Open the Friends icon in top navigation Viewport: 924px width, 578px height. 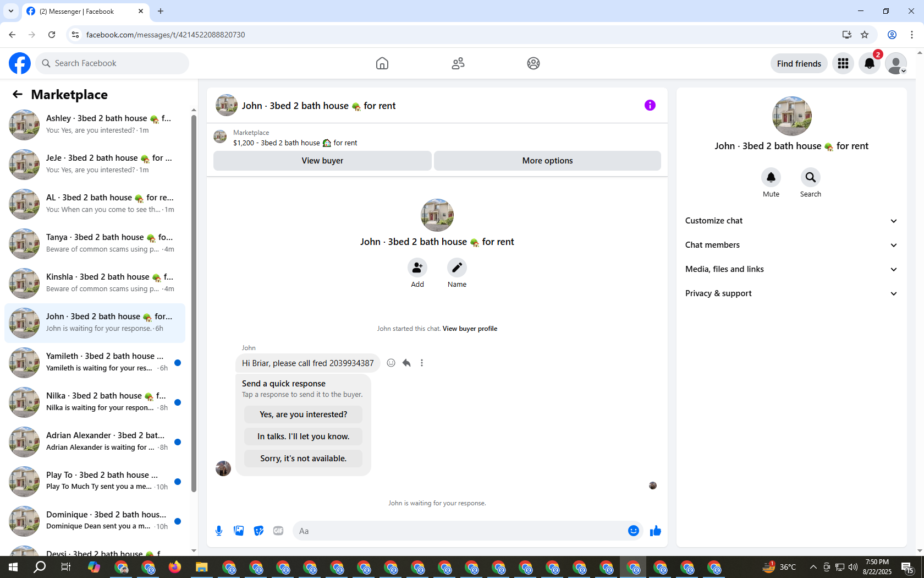pos(458,63)
